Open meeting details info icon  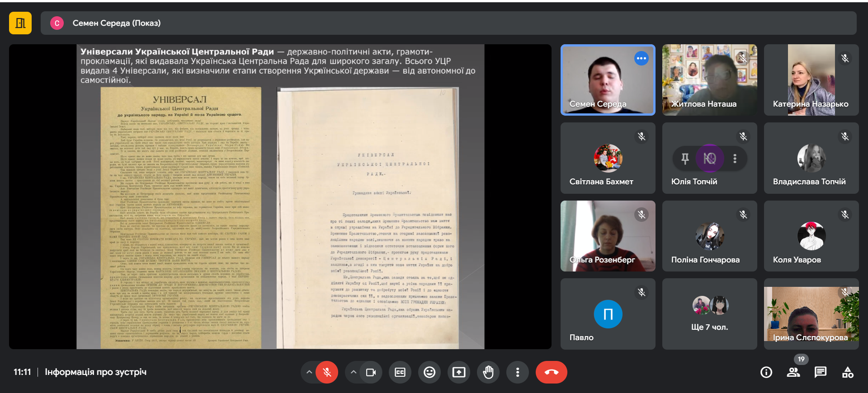pyautogui.click(x=766, y=372)
